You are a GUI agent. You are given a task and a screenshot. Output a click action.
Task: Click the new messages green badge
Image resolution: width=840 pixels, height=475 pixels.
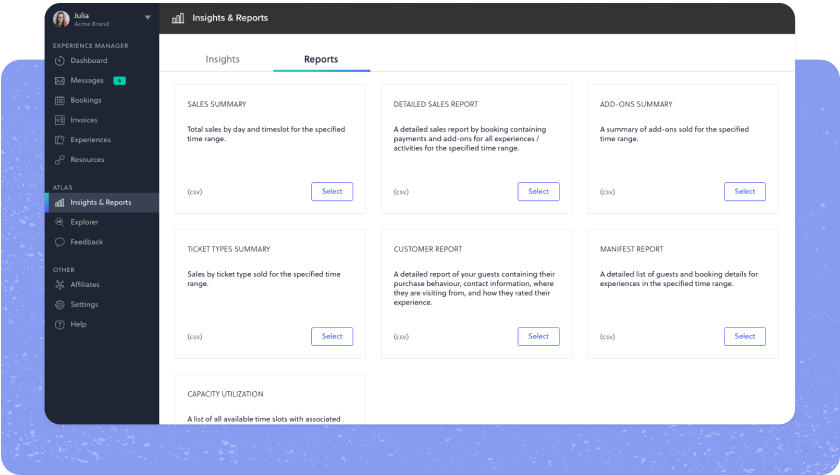coord(119,81)
